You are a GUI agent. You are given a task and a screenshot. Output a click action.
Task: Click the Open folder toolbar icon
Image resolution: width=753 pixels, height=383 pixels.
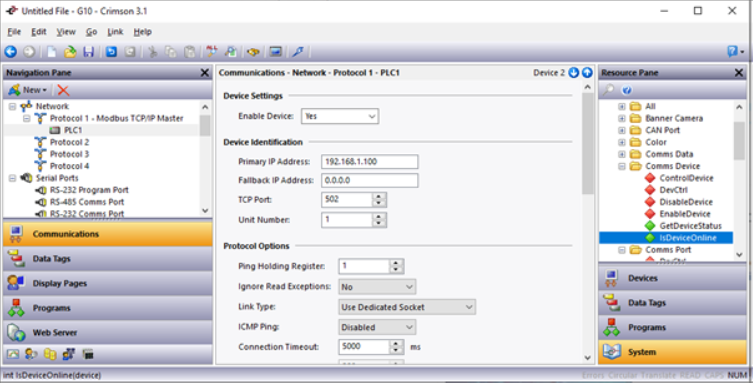tap(70, 52)
